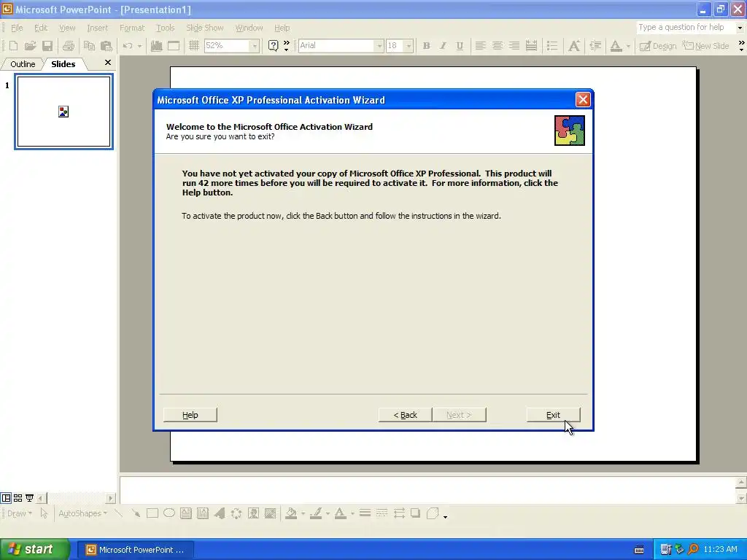Open the Format menu
This screenshot has height=560, width=747.
(x=132, y=28)
